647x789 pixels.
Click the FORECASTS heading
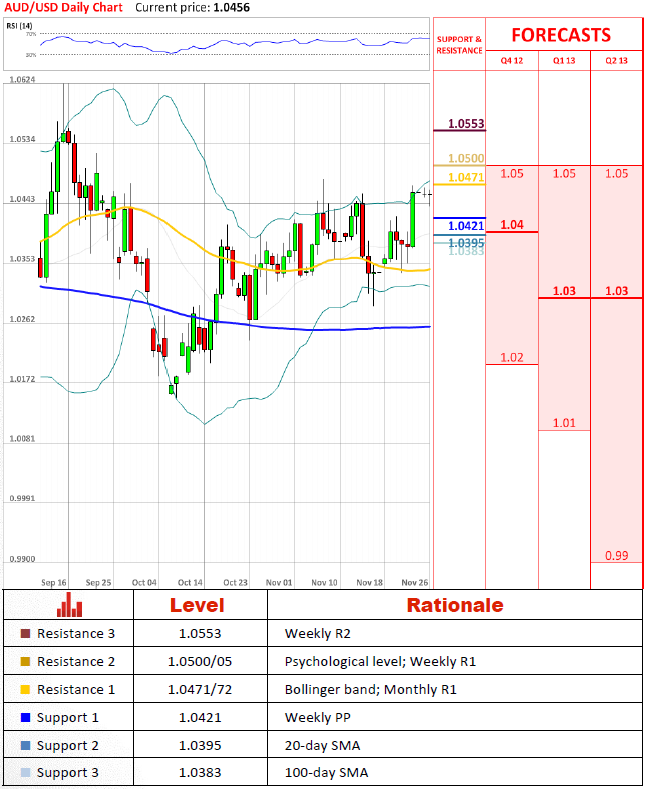pos(561,35)
